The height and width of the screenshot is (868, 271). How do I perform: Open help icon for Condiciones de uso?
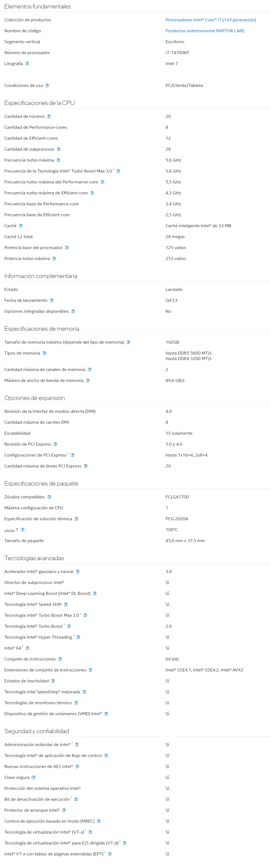click(x=47, y=86)
